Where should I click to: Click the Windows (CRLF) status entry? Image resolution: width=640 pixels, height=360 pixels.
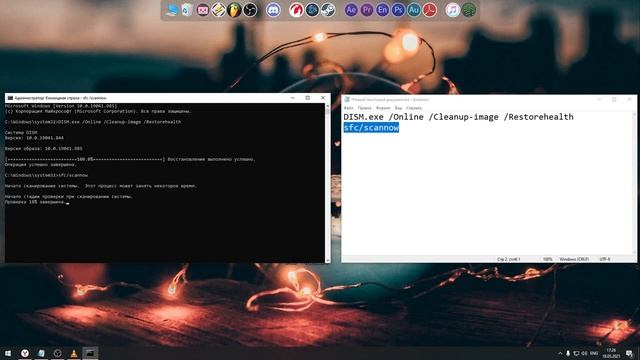click(574, 259)
